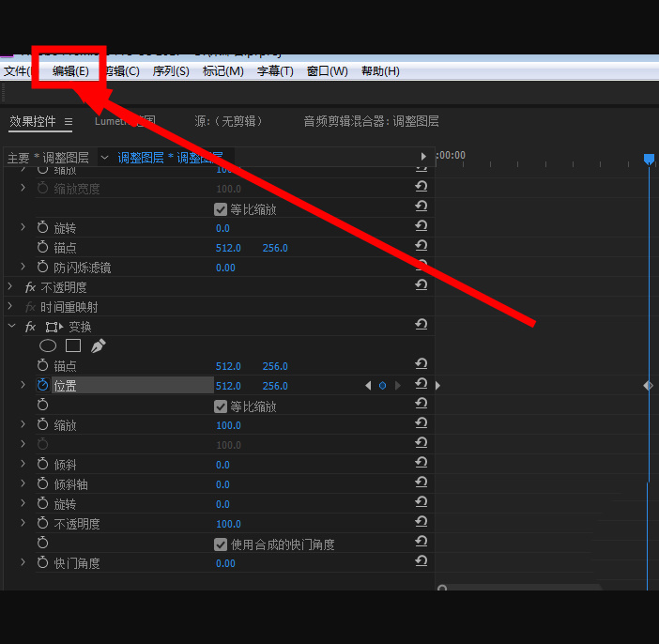Reset the 倾斜 parameter
The height and width of the screenshot is (644, 659).
[x=421, y=463]
